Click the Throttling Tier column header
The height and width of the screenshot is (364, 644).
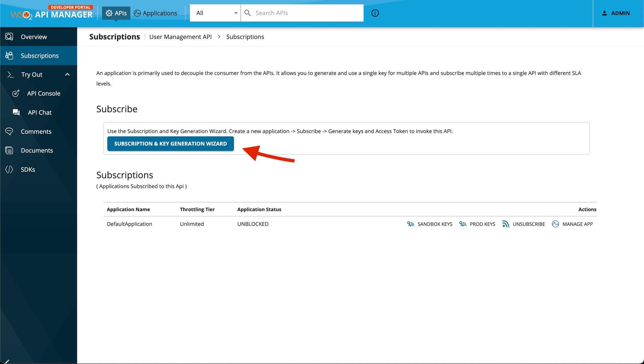tap(197, 210)
